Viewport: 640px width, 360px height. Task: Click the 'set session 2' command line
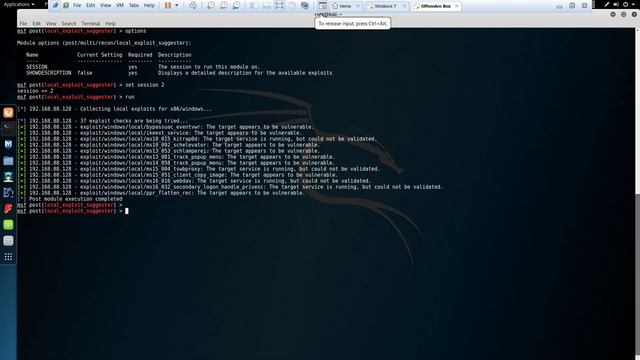tap(91, 85)
